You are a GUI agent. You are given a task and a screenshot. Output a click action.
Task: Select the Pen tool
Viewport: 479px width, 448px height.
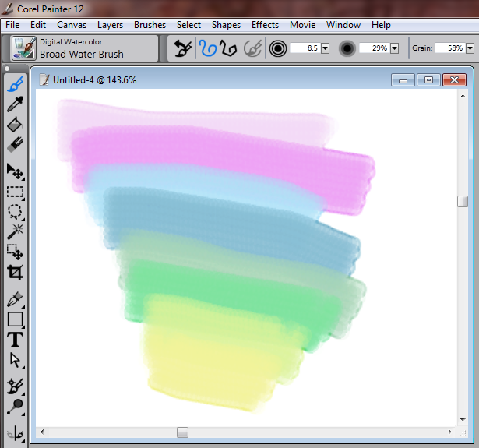pyautogui.click(x=15, y=299)
